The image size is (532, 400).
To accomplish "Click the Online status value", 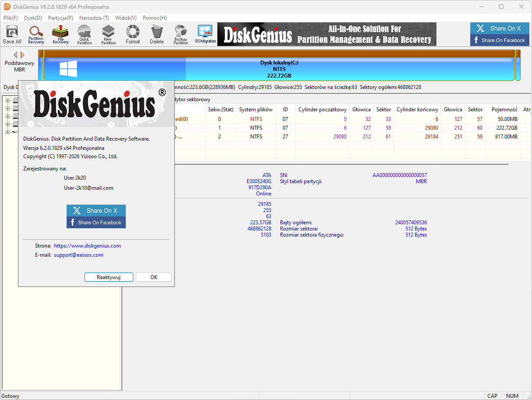I will [264, 194].
